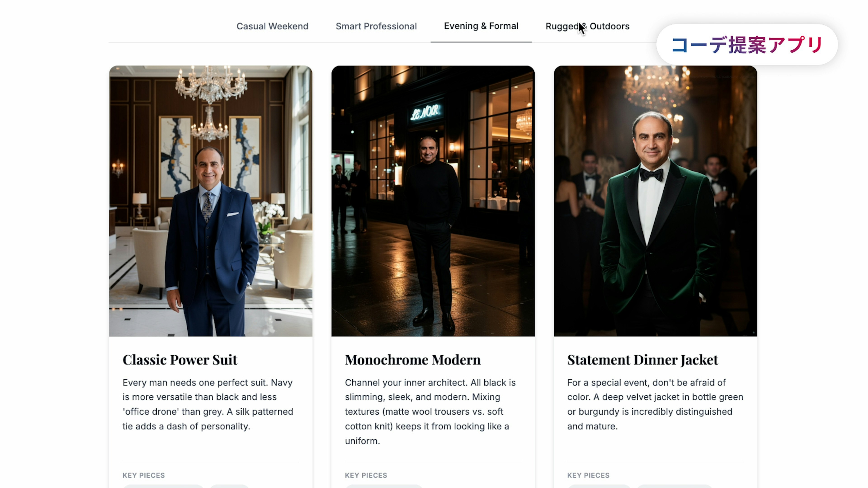The image size is (868, 488).
Task: Click the Statement Dinner Jacket description text
Action: 655,404
